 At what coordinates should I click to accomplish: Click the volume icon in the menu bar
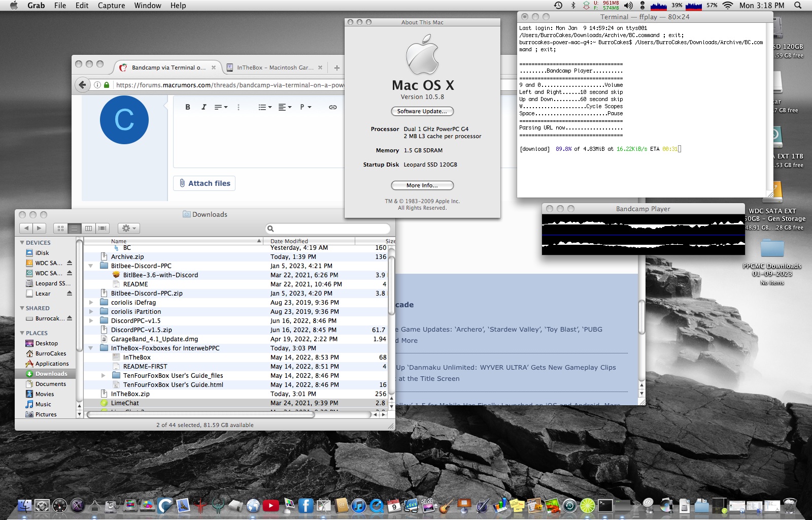[628, 5]
